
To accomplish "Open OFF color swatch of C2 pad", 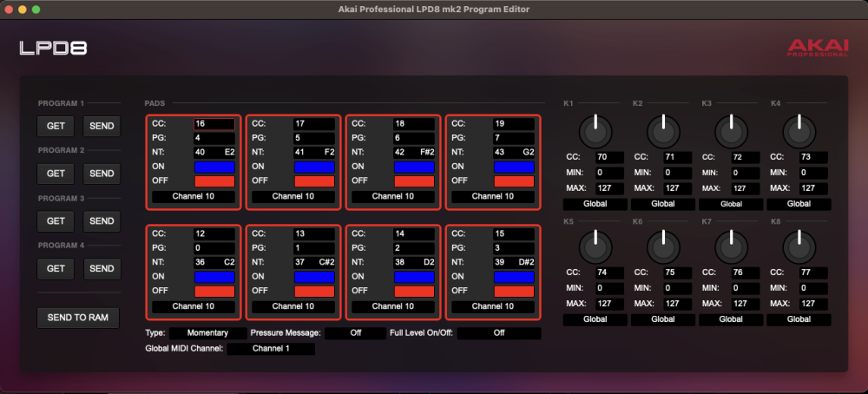I will tap(214, 291).
